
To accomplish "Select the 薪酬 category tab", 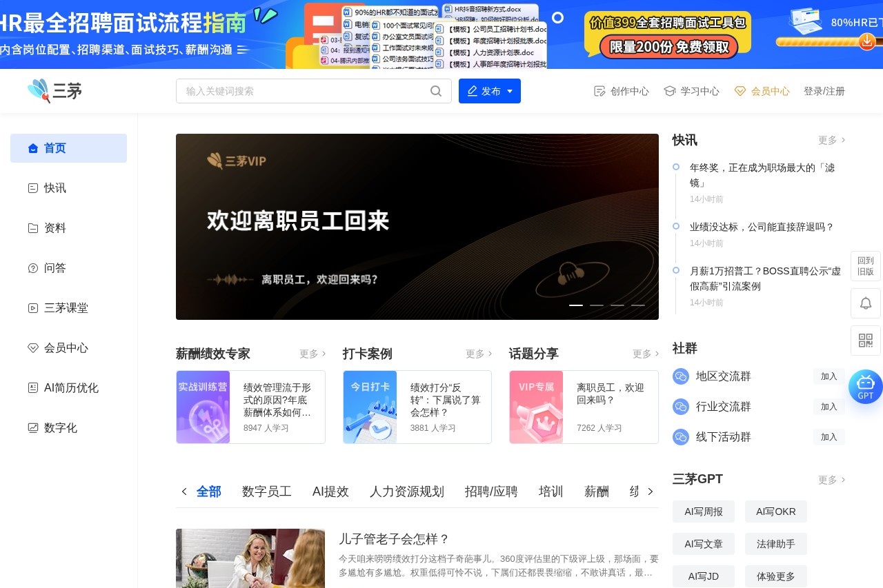I will click(x=597, y=491).
